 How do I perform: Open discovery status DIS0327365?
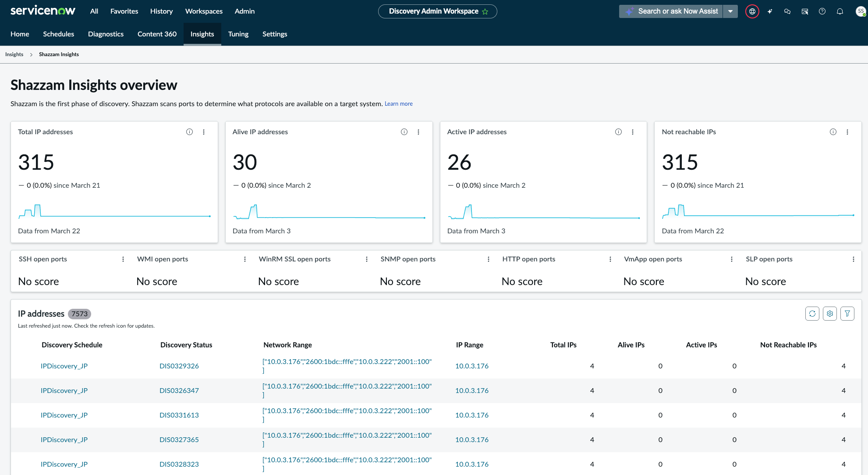coord(179,440)
